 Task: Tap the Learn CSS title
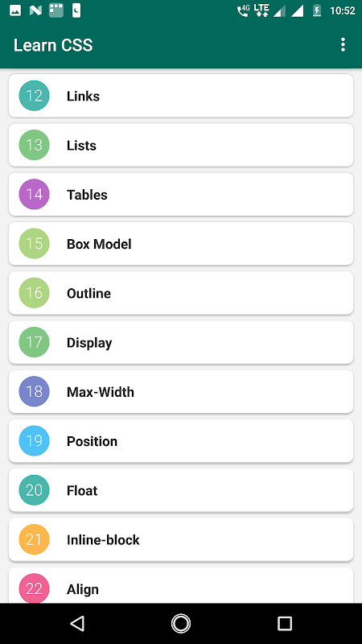point(53,45)
